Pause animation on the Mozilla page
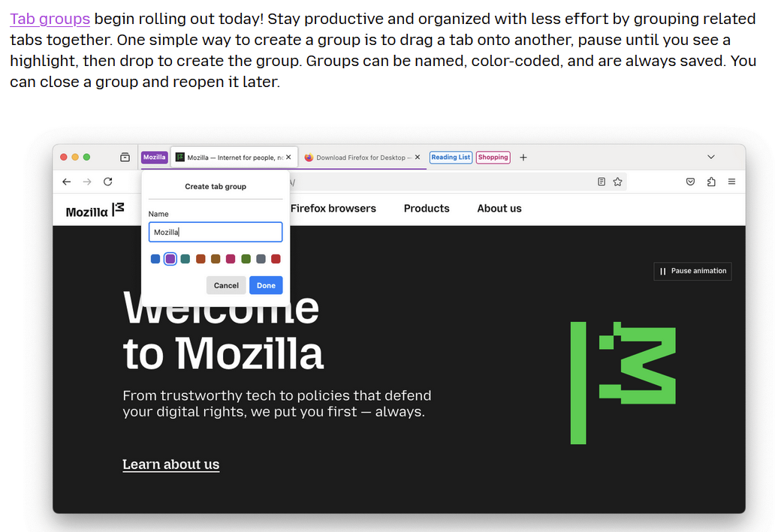The height and width of the screenshot is (532, 784). [x=692, y=271]
